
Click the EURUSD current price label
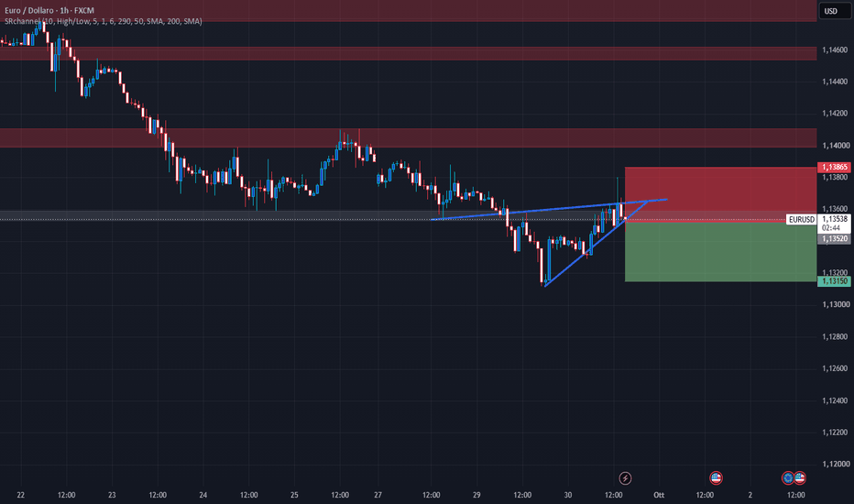click(x=802, y=220)
